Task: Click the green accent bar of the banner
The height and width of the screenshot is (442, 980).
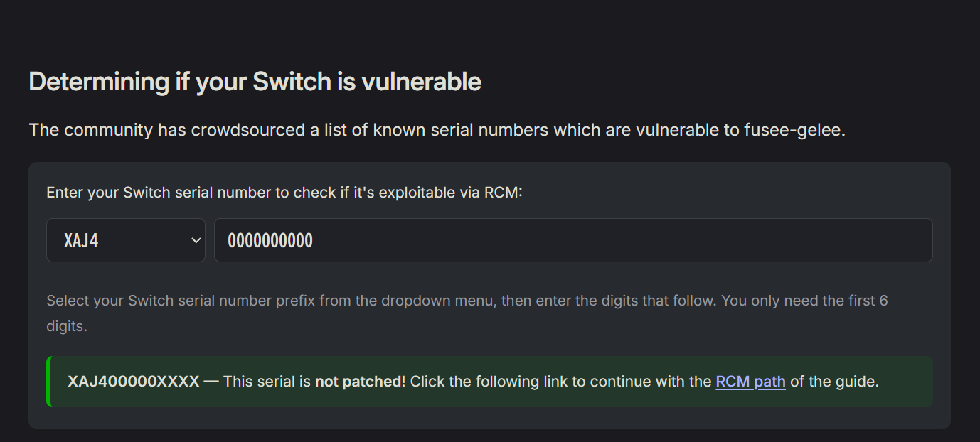Action: (x=48, y=382)
